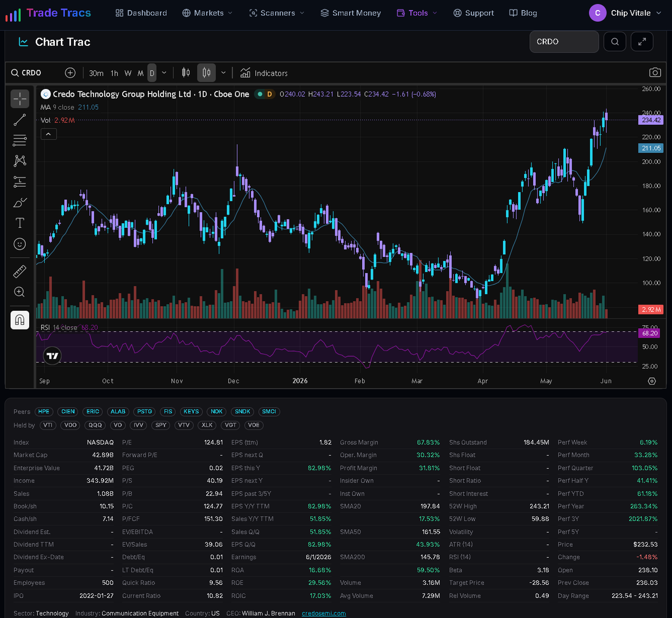The height and width of the screenshot is (618, 672).
Task: Select the trend line drawing tool
Action: pyautogui.click(x=20, y=120)
